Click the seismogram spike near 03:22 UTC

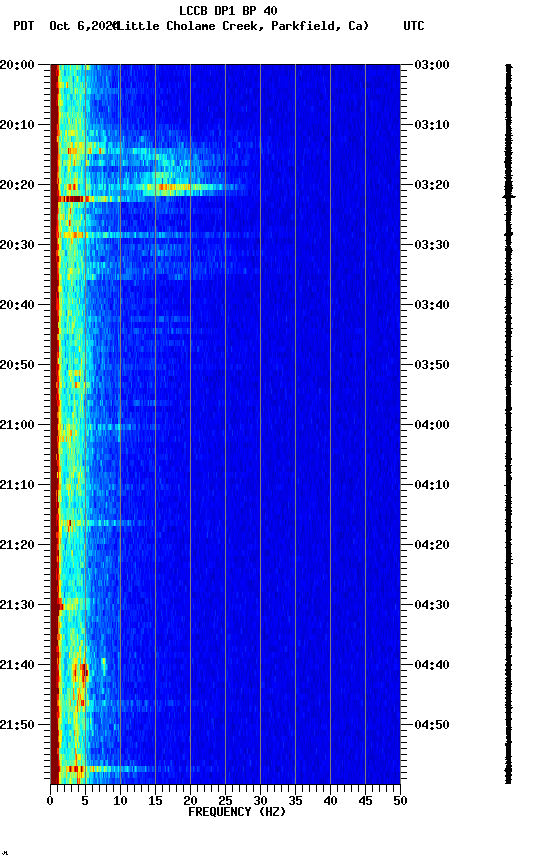click(509, 196)
